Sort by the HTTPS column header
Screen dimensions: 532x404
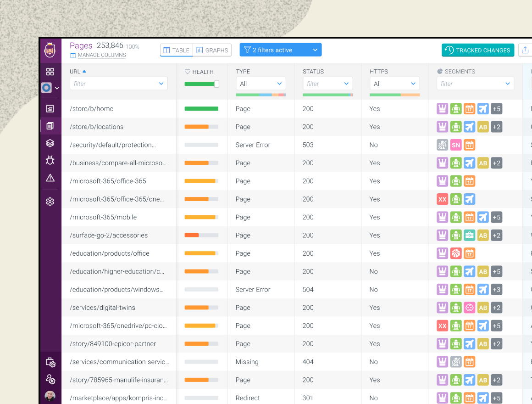pos(379,72)
